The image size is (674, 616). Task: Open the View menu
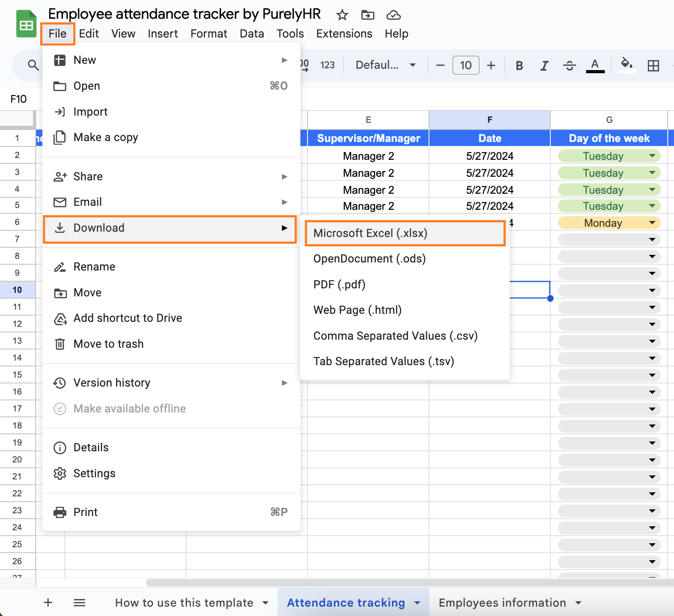tap(123, 33)
